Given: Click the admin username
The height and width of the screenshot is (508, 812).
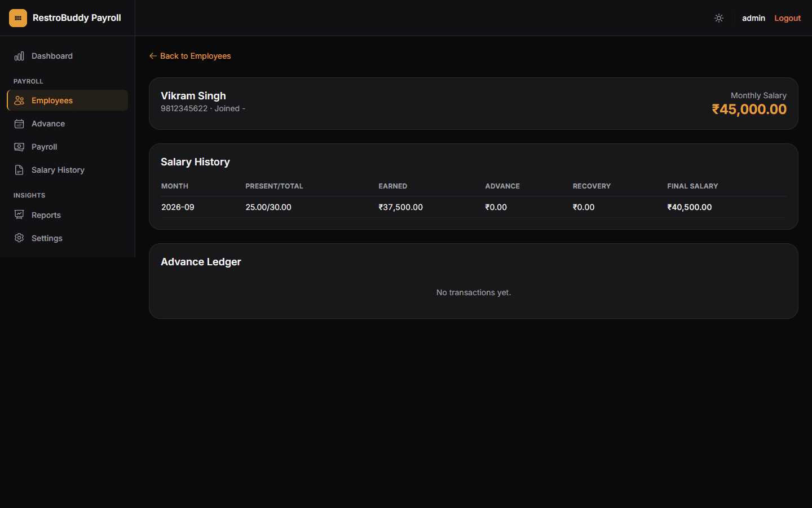Looking at the screenshot, I should [753, 18].
